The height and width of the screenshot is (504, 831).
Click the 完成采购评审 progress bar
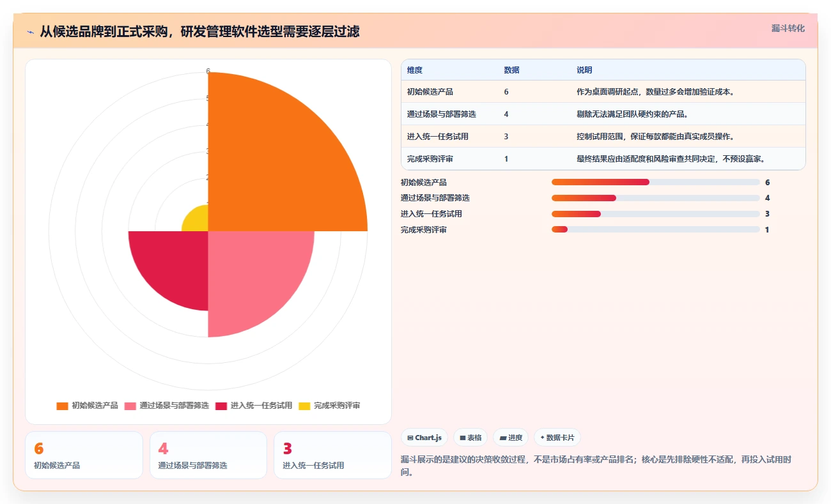(656, 229)
